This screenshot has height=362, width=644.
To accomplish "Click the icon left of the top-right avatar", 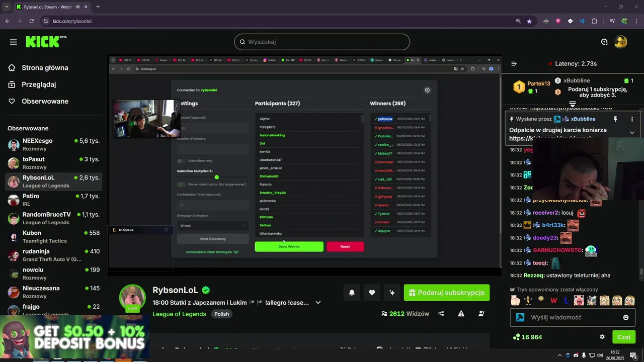I will tap(604, 42).
